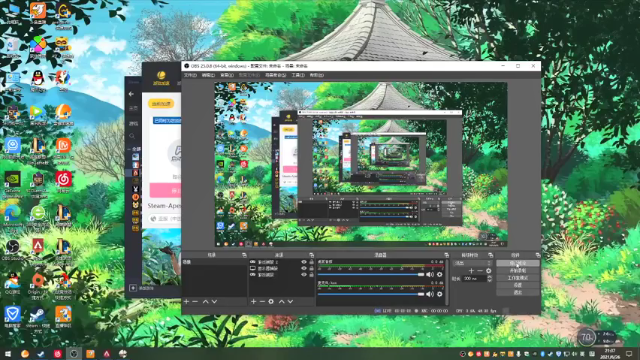Open the Tools menu in OBS
Screen dimensions: 640x360
click(x=298, y=75)
